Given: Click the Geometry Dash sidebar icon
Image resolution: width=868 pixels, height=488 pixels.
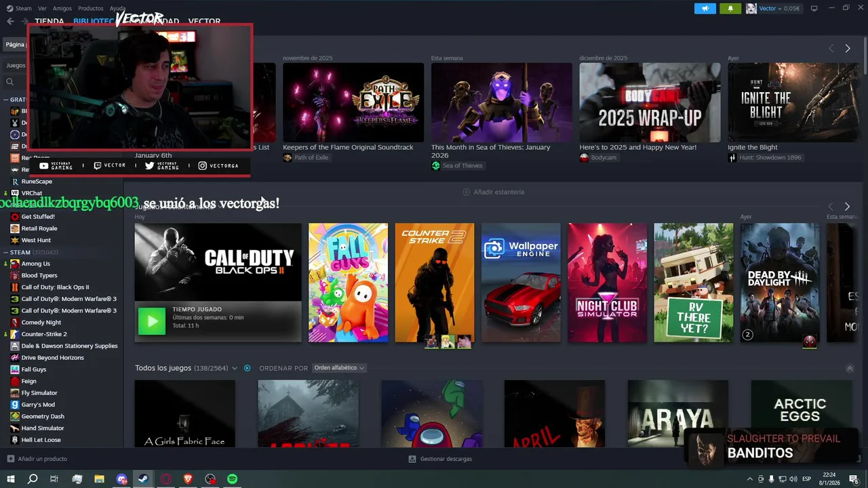Looking at the screenshot, I should click(15, 416).
